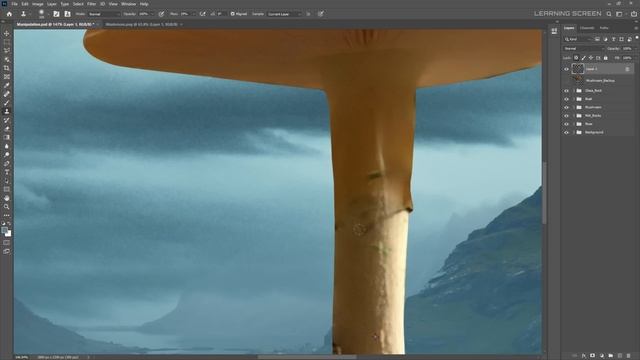Screen dimensions: 640x360
Task: Toggle the Aligned checkbox
Action: 233,14
